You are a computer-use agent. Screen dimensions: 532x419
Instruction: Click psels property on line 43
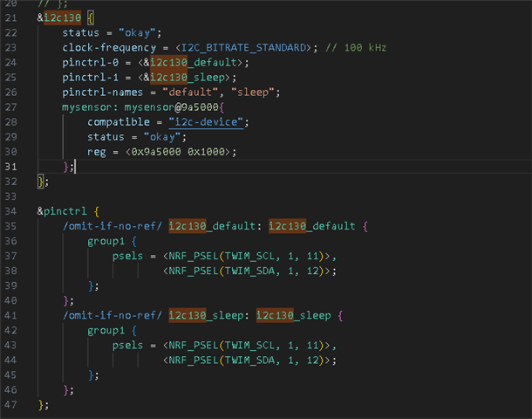[x=127, y=346]
